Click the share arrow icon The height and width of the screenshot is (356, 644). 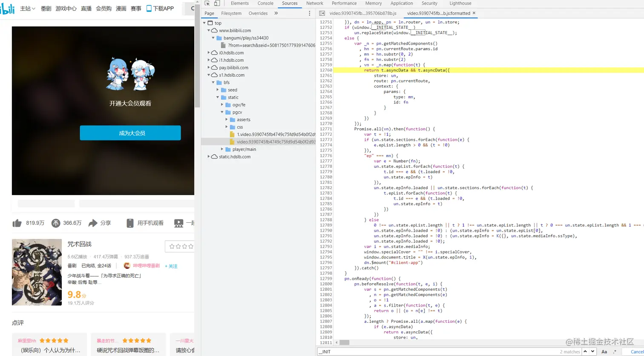93,223
